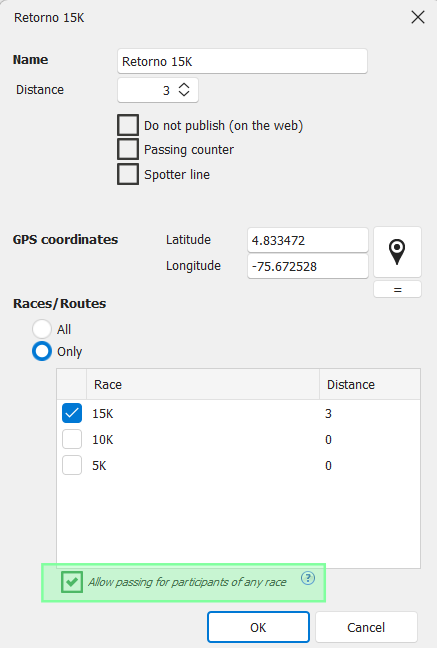Click the equals sign button under map pin
This screenshot has height=648, width=437.
point(397,289)
